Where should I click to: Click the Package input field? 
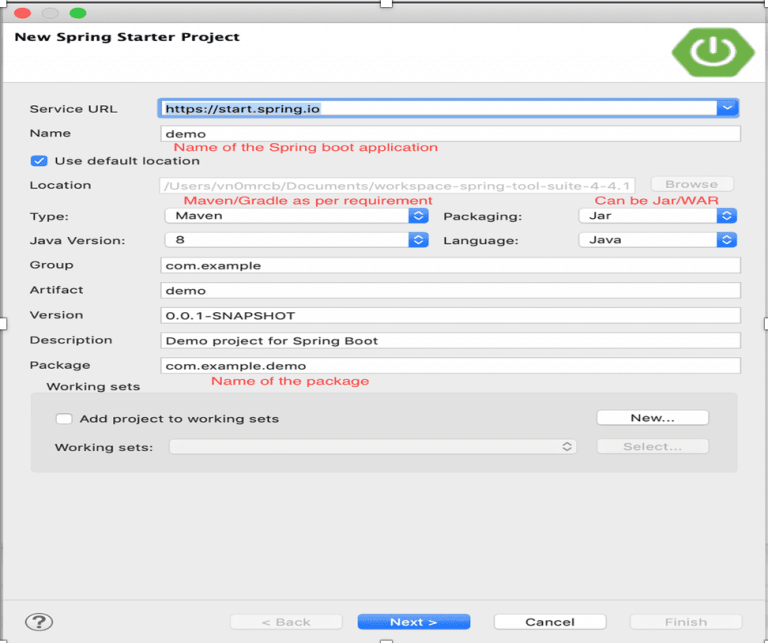[x=450, y=366]
